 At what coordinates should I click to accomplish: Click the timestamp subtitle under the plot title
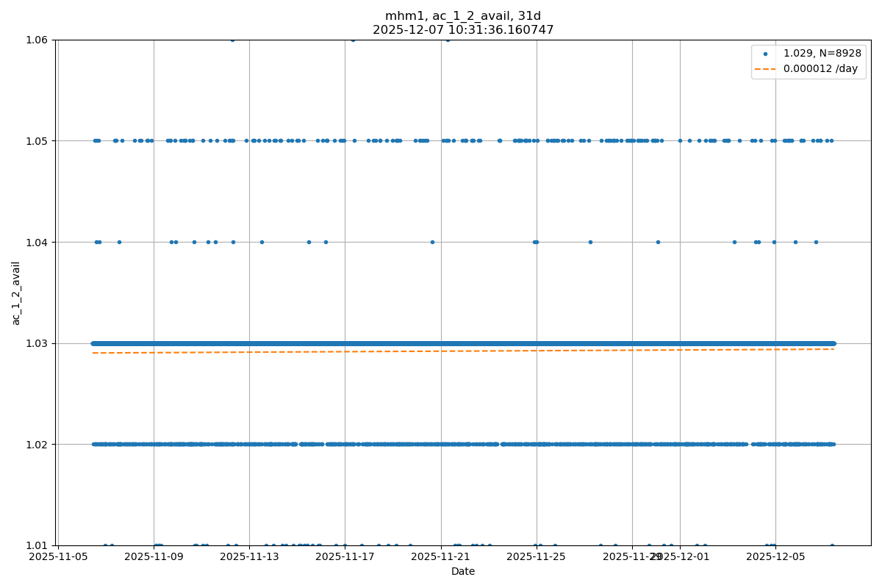coord(463,30)
